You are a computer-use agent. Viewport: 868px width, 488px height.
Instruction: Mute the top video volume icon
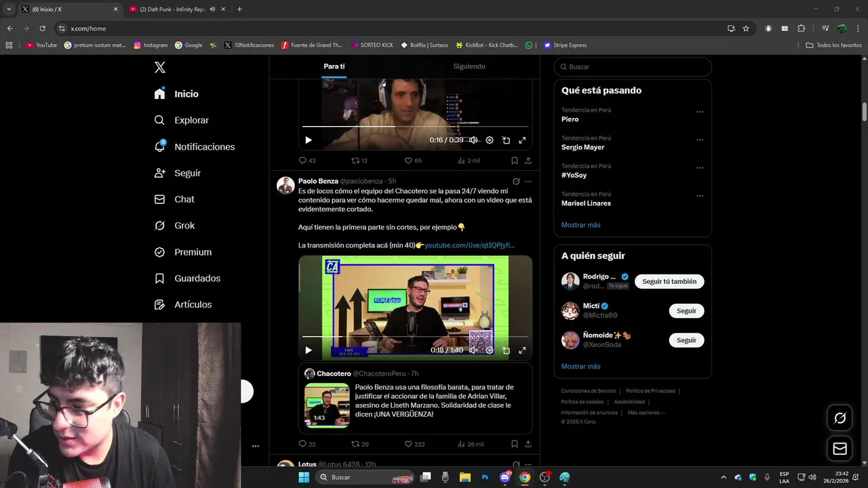coord(473,140)
